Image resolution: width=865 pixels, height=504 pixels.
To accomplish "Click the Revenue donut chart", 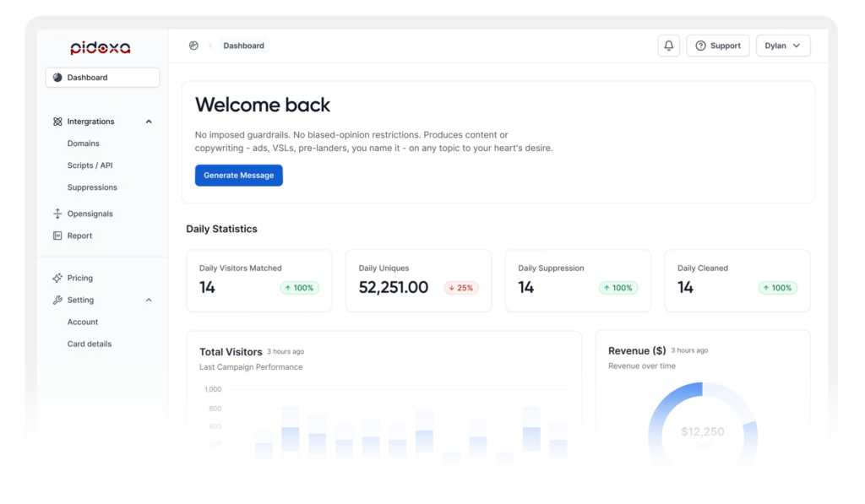I will coord(702,431).
